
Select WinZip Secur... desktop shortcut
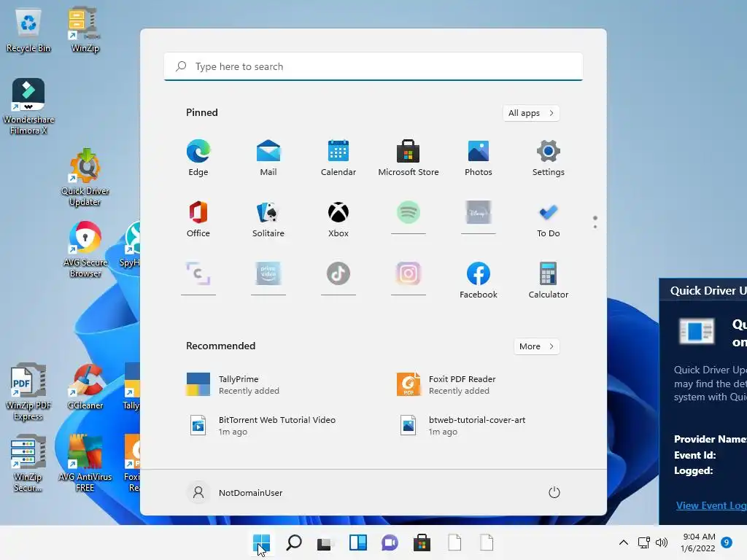click(28, 464)
